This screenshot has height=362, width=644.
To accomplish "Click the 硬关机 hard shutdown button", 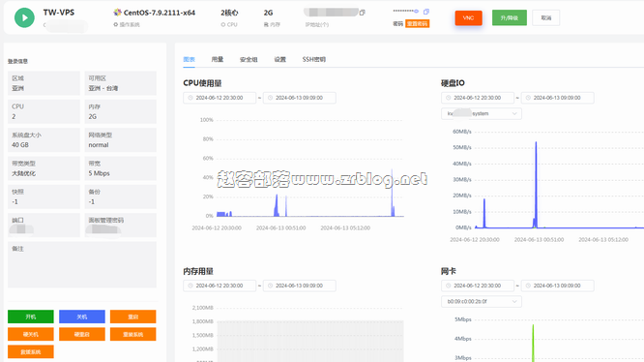I will pyautogui.click(x=31, y=335).
